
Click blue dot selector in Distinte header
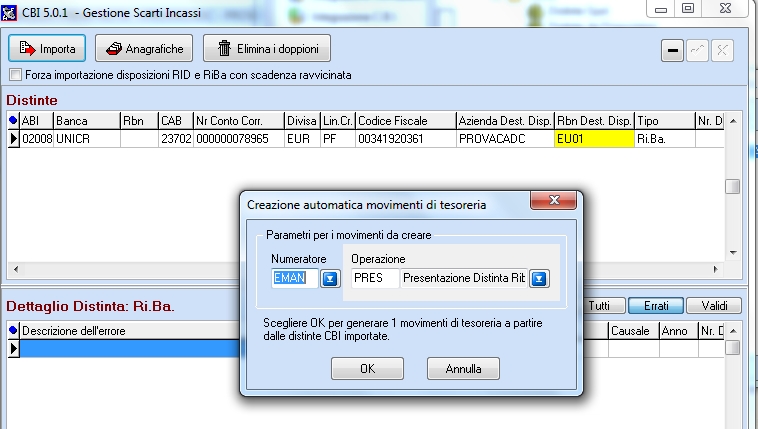click(x=13, y=120)
